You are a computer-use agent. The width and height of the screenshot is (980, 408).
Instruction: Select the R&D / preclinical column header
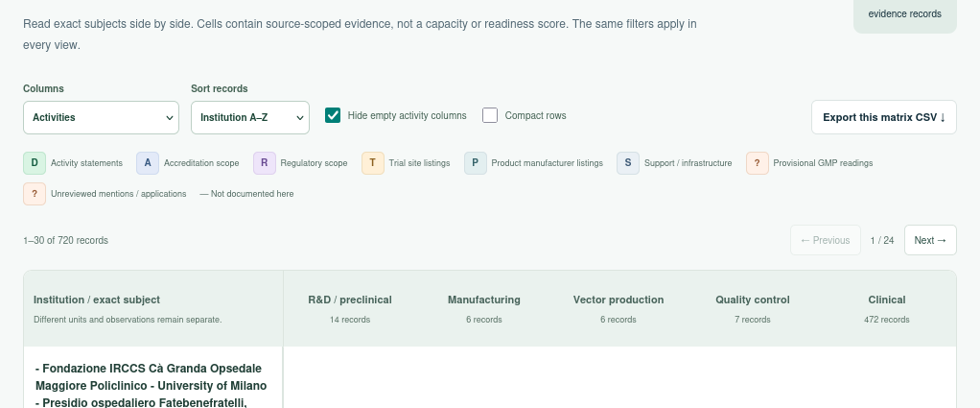click(x=350, y=300)
